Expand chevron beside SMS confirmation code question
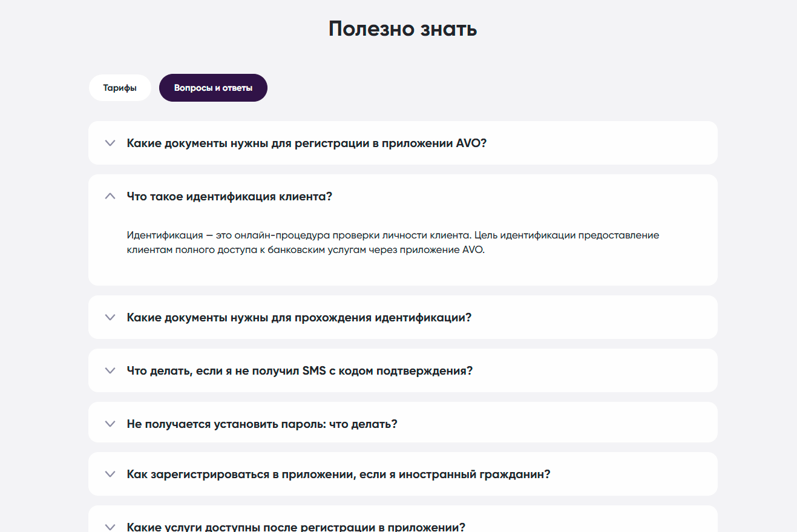The height and width of the screenshot is (532, 797). tap(110, 370)
